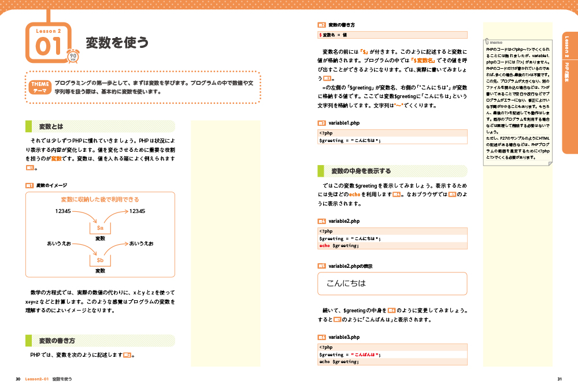Click the title 変数を使う
578x392 pixels.
117,43
